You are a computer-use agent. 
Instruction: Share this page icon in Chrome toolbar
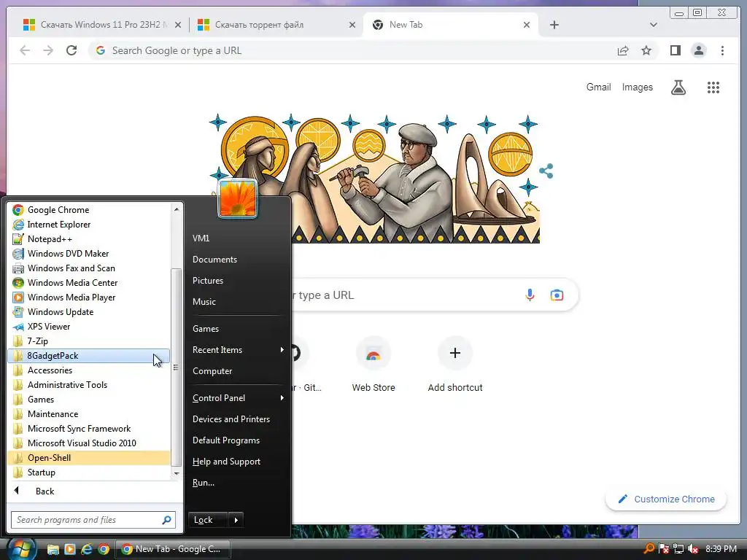coord(623,50)
